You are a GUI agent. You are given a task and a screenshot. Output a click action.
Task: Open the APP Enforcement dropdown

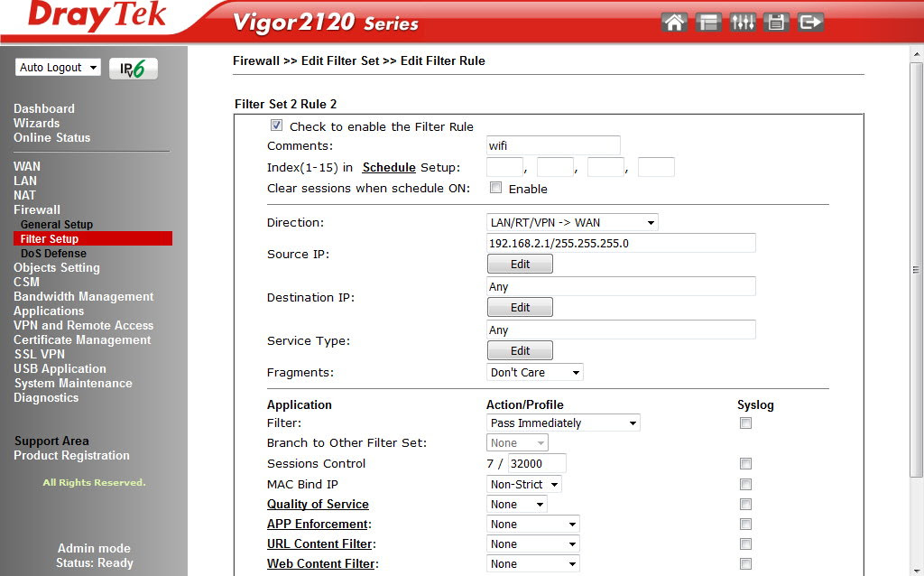(532, 525)
